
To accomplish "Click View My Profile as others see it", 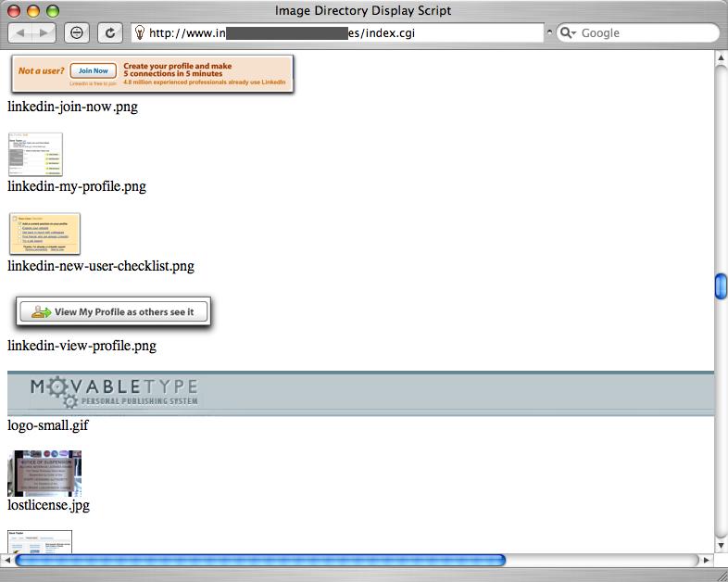I will click(x=113, y=311).
